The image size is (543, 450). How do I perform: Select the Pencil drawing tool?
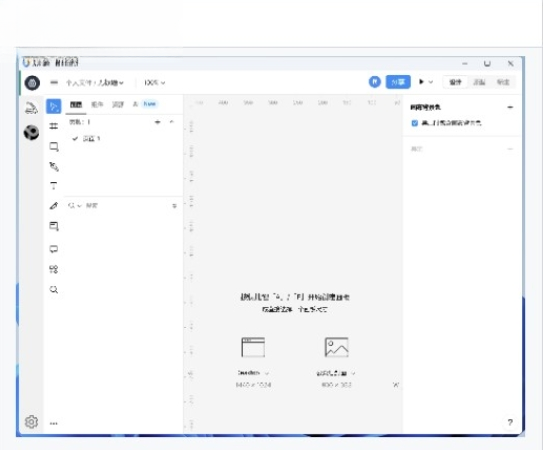pos(54,206)
